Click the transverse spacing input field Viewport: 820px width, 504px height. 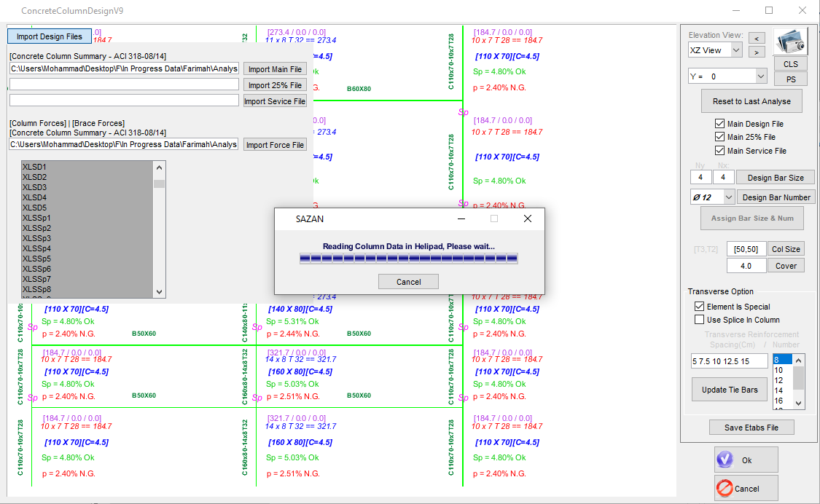coord(730,361)
